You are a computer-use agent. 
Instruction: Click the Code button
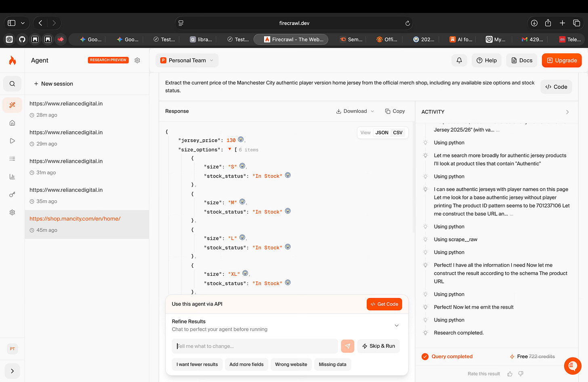[x=556, y=87]
